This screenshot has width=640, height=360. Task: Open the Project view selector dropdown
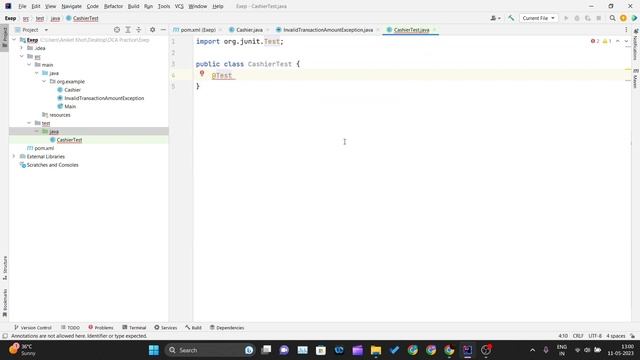(x=32, y=30)
